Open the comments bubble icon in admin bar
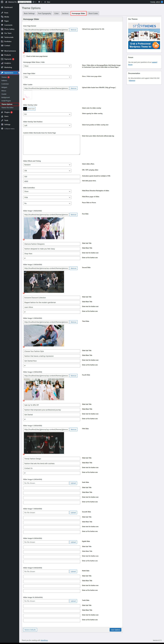Viewport: 164px width, 644px height. pos(39,2)
